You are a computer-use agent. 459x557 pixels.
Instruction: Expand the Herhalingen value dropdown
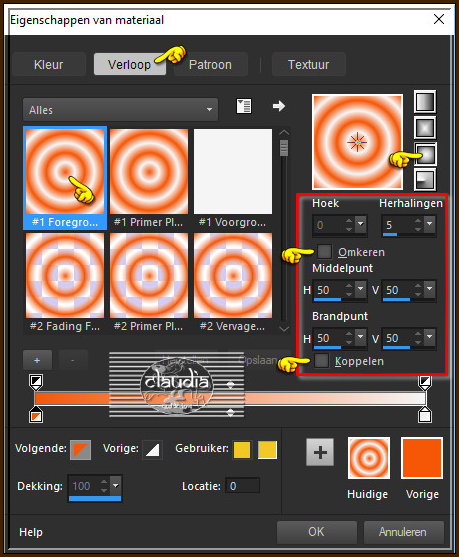click(x=430, y=224)
